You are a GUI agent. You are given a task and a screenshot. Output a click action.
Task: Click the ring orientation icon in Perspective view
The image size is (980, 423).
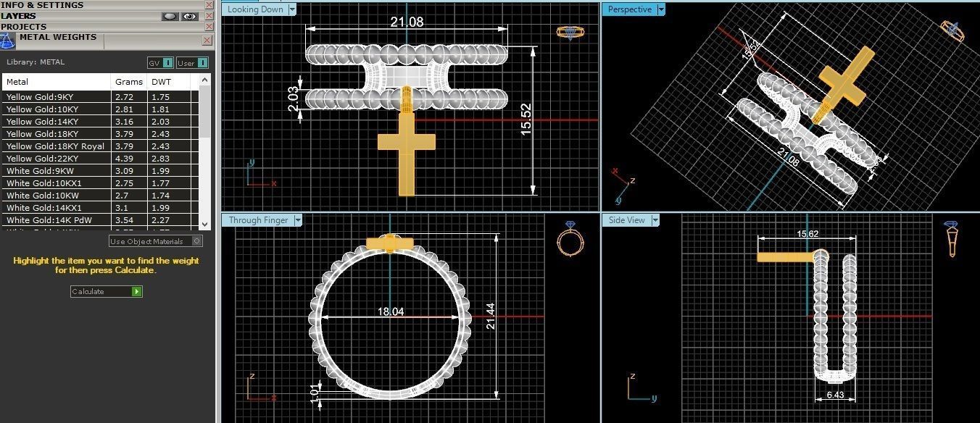click(x=952, y=30)
